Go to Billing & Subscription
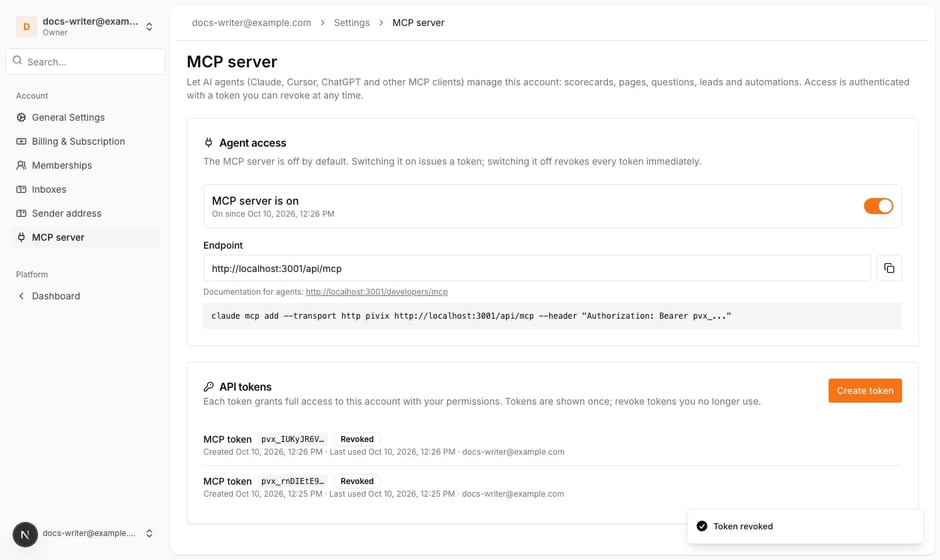940x560 pixels. (x=85, y=141)
